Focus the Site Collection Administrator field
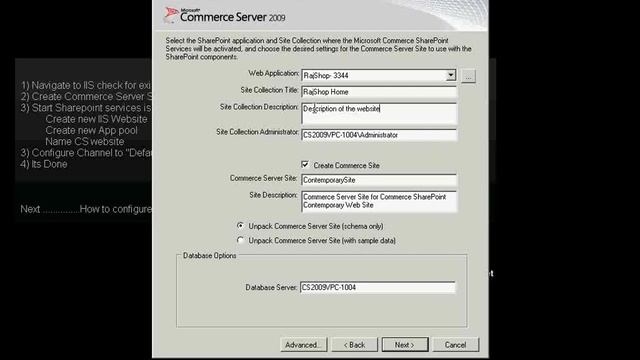The image size is (640, 360). coord(379,135)
